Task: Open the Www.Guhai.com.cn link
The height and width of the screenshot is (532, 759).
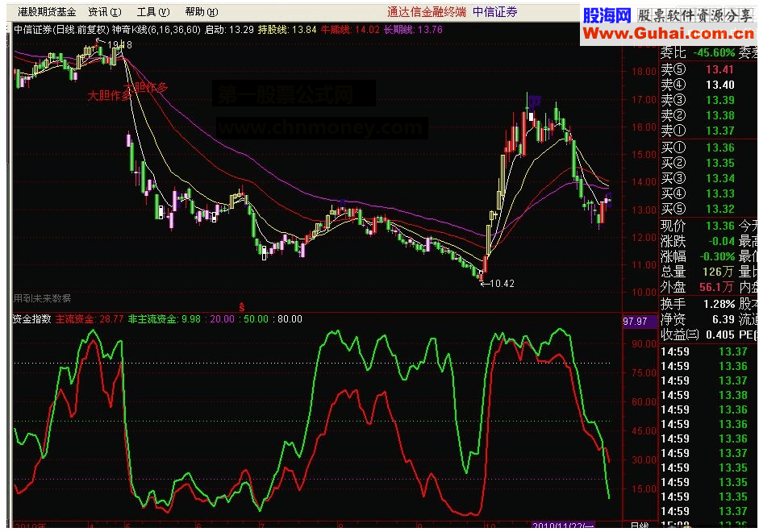Action: 668,32
